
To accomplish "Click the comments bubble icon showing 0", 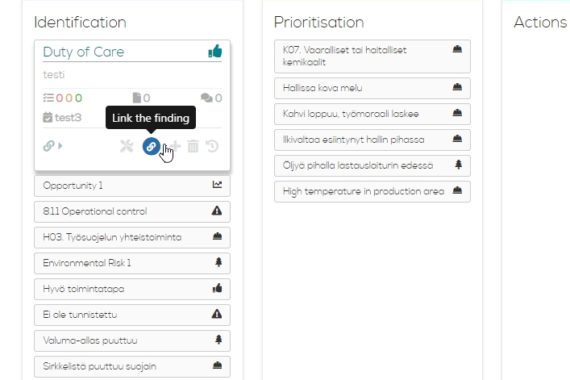I will coord(206,98).
